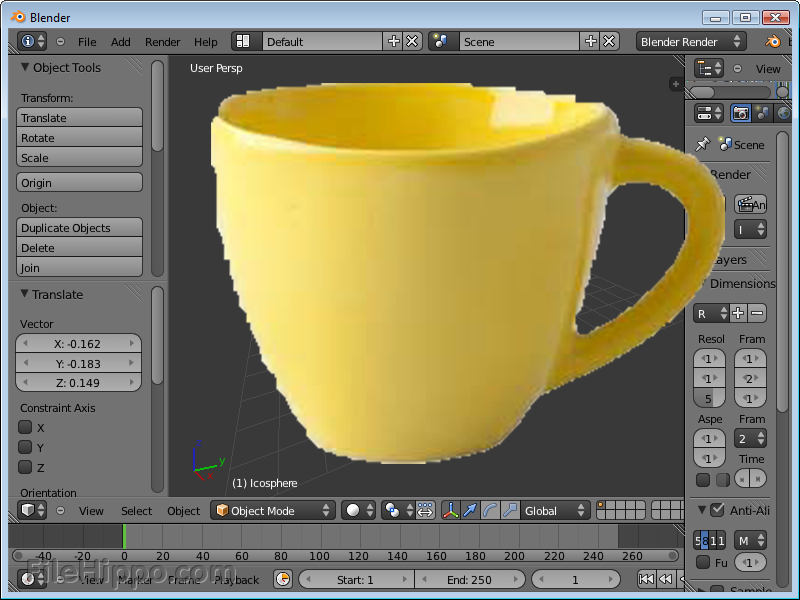
Task: Open viewport shading selector
Action: coord(359,510)
